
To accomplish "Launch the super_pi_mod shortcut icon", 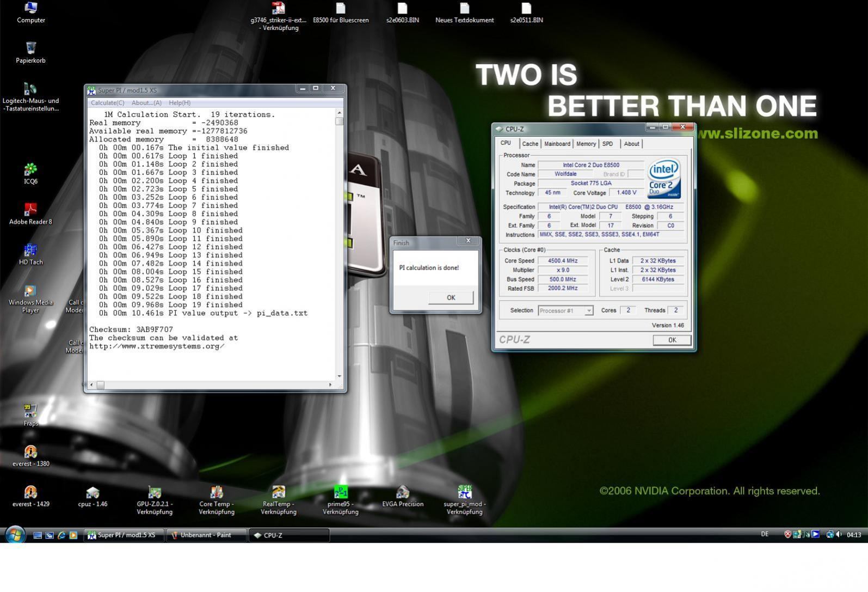I will [x=465, y=500].
